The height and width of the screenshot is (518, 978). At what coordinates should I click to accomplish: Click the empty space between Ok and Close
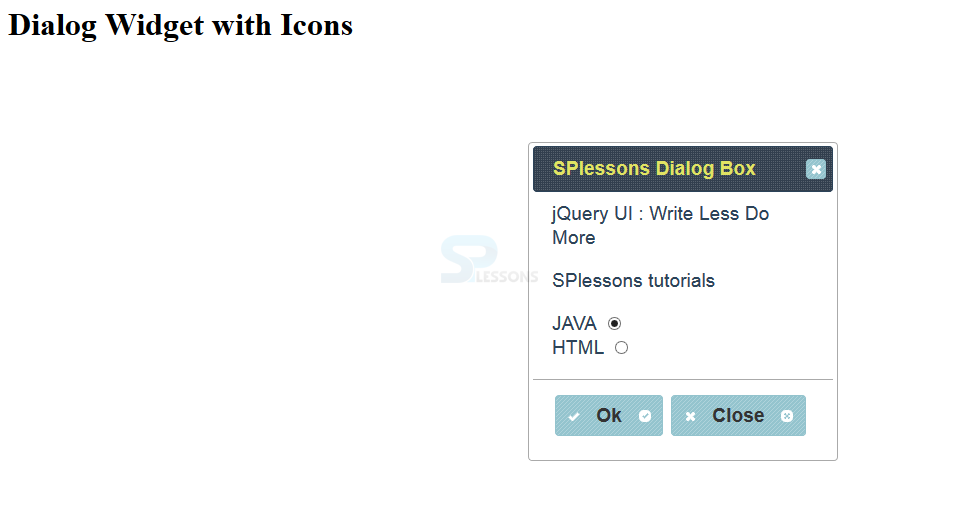coord(667,416)
